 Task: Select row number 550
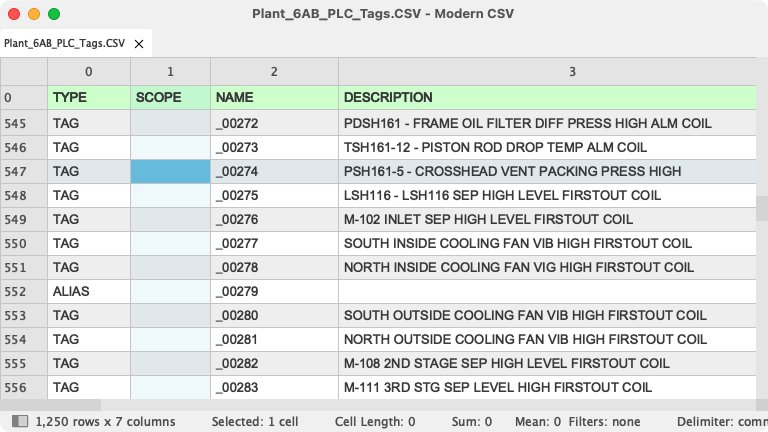(x=24, y=243)
